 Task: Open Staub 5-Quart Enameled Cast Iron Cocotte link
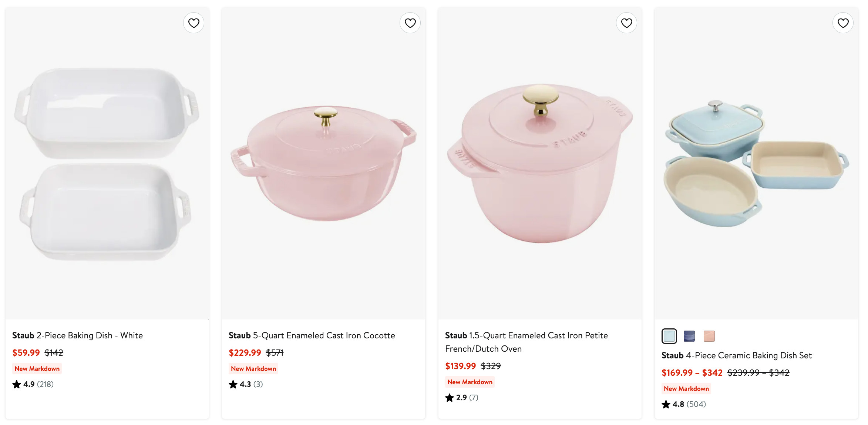[312, 335]
